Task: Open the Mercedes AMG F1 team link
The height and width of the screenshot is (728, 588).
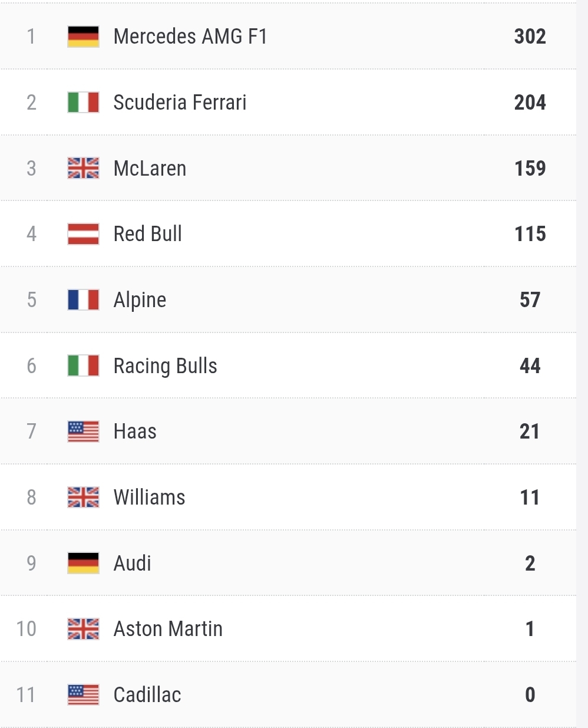Action: click(x=190, y=37)
